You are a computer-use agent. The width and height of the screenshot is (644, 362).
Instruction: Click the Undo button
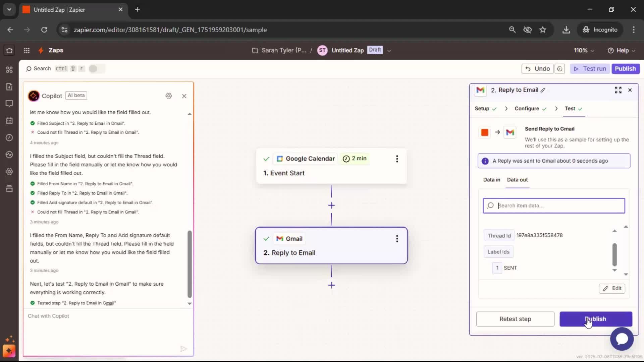(x=537, y=69)
